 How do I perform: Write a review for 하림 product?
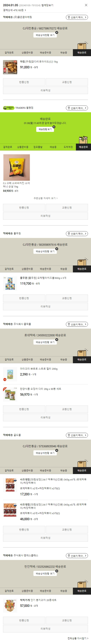[45, 90]
